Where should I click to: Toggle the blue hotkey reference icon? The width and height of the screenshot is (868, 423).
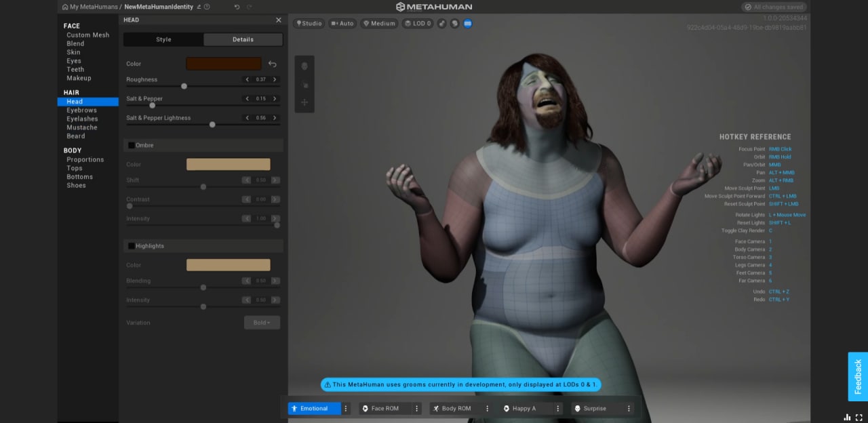coord(467,23)
